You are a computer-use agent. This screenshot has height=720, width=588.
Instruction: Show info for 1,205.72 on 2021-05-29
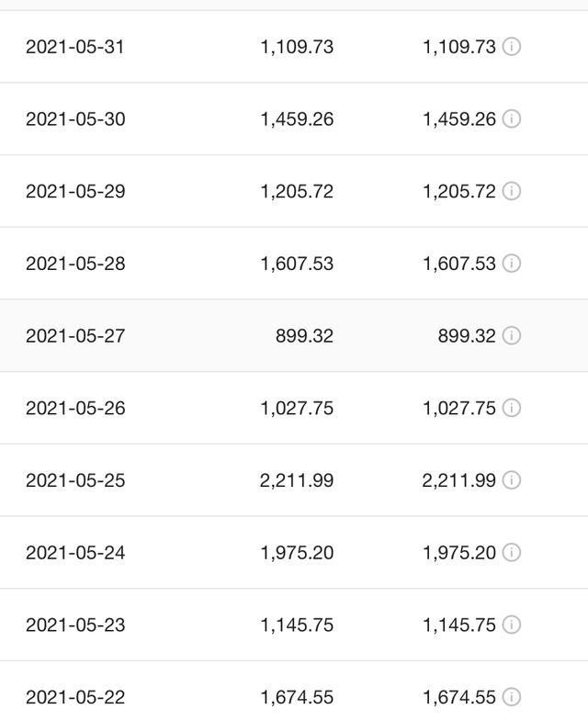pyautogui.click(x=511, y=191)
